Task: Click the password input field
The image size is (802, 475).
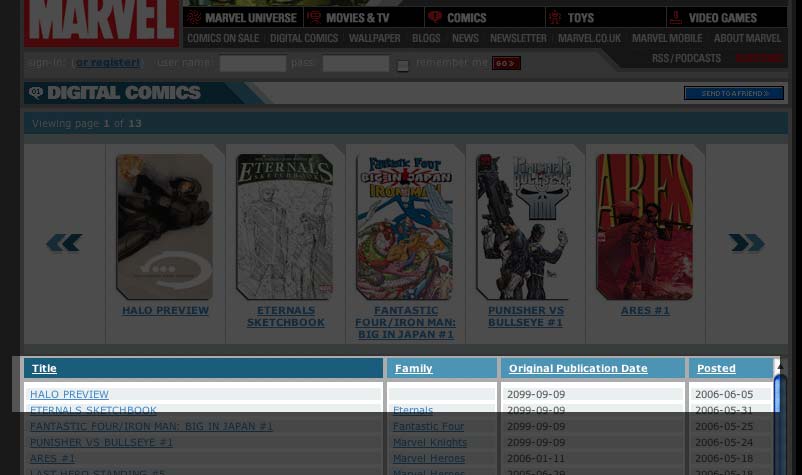Action: [x=355, y=63]
